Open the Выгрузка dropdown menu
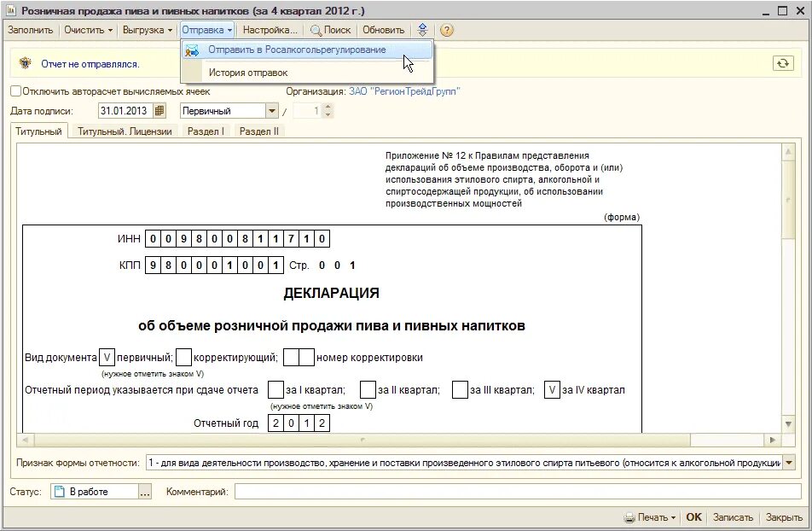The width and height of the screenshot is (812, 531). tap(147, 30)
